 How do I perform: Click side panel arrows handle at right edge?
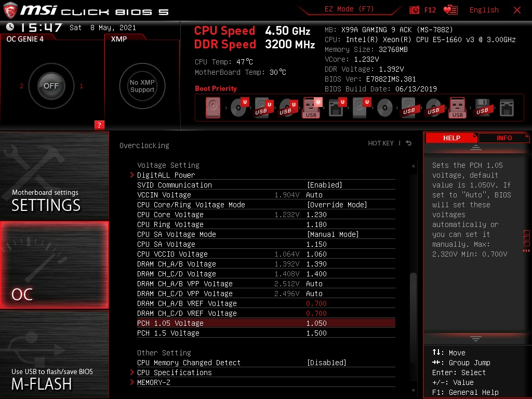(527, 242)
